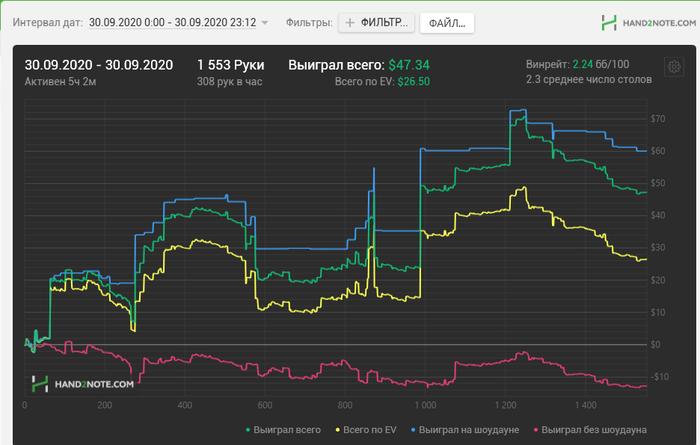
Task: Click the '1 553 Руки' hands count
Action: [231, 65]
